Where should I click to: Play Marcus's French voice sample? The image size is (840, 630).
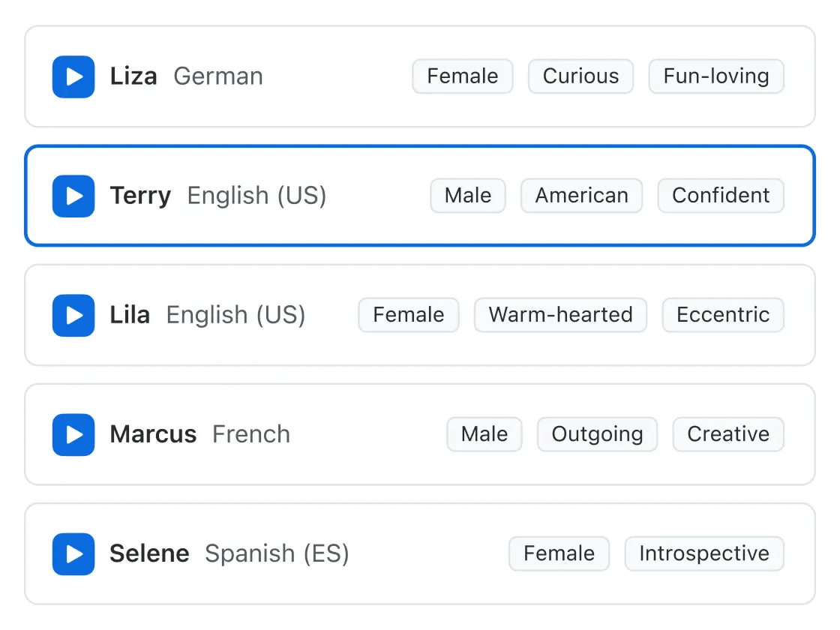(73, 434)
